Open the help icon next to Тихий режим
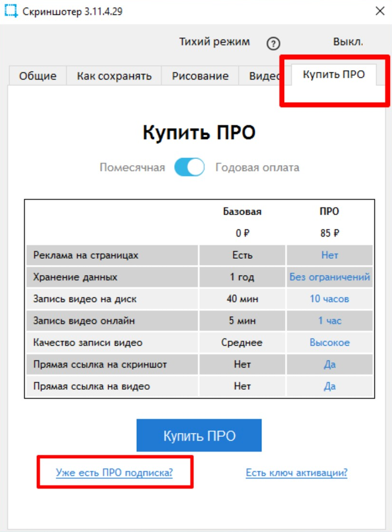 coord(273,43)
